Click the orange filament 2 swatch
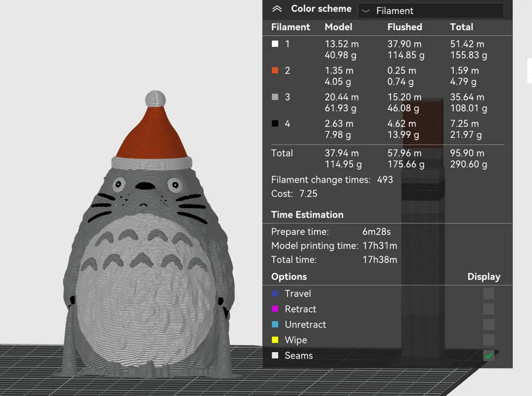 click(x=275, y=70)
